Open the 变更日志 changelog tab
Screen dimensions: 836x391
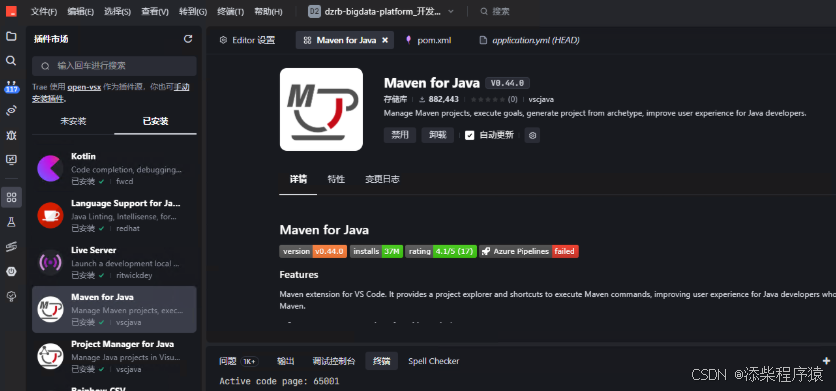point(382,179)
